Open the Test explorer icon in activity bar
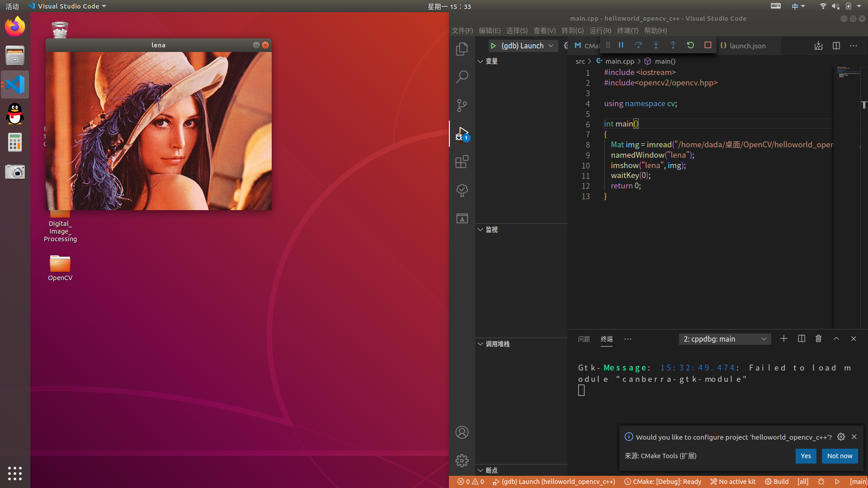Viewport: 868px width, 488px height. [462, 190]
